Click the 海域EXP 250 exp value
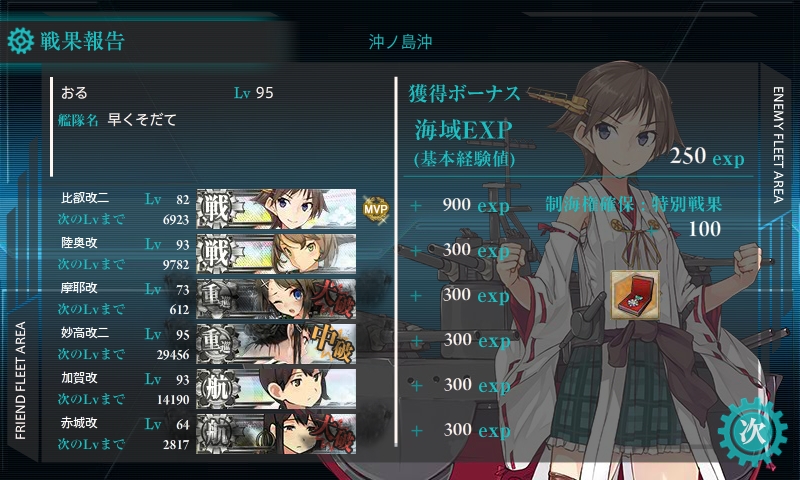Viewport: 800px width, 480px height. coord(707,156)
